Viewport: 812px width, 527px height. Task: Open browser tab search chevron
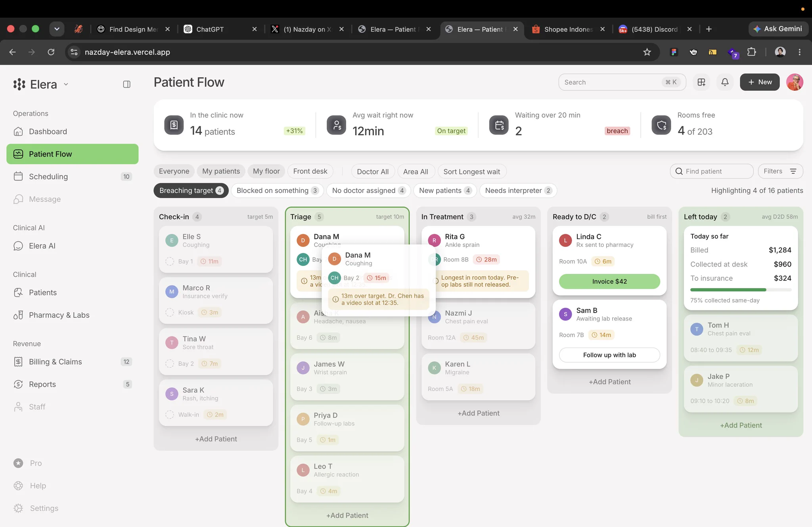pyautogui.click(x=57, y=29)
